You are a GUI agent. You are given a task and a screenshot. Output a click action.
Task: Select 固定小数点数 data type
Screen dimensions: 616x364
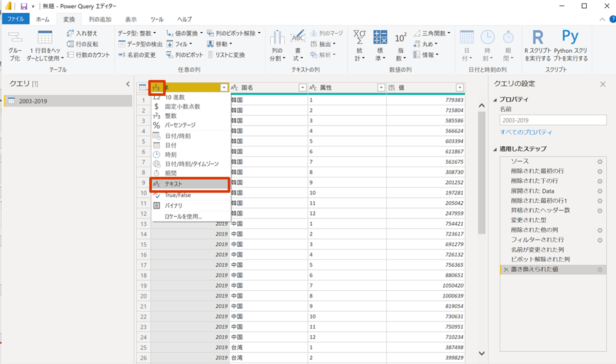[190, 106]
